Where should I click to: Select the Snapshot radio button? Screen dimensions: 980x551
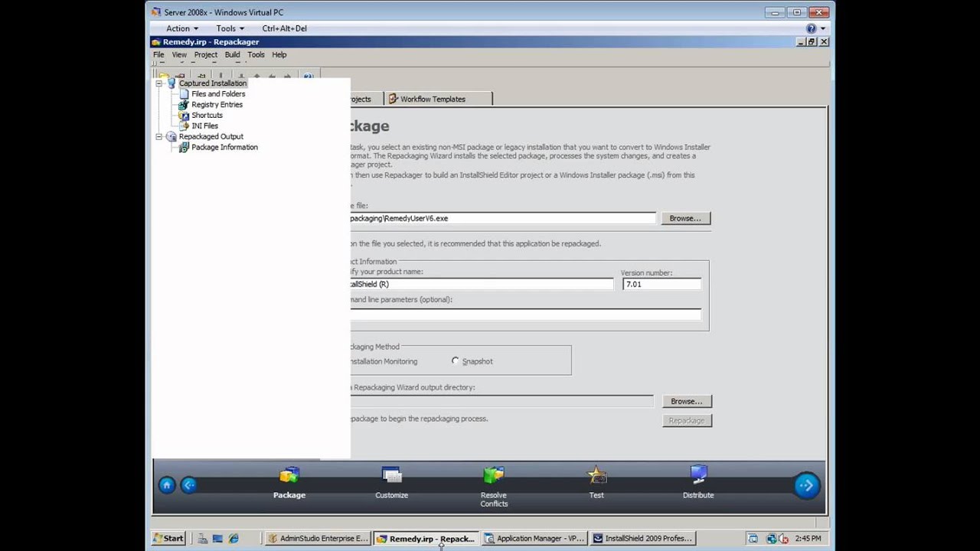tap(456, 361)
